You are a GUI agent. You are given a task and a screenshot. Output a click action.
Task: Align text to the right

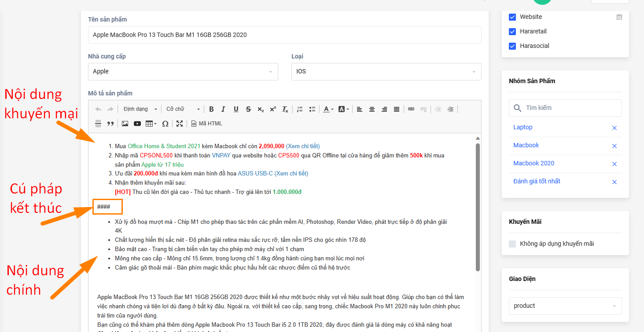(384, 109)
